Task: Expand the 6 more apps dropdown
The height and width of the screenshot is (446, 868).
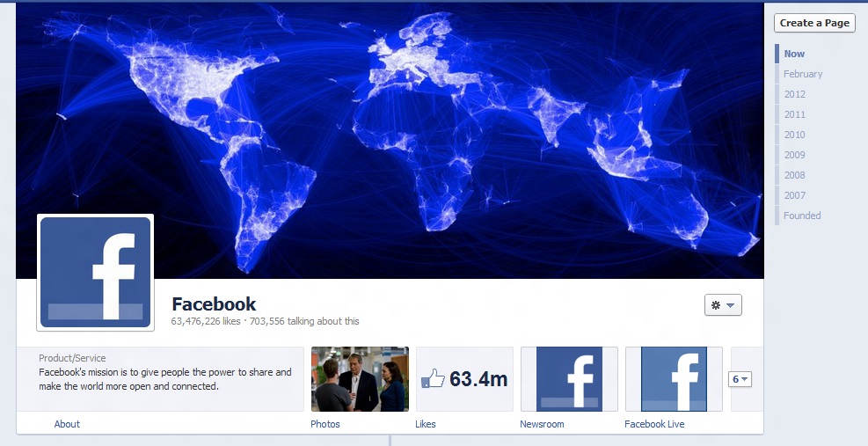Action: tap(740, 379)
